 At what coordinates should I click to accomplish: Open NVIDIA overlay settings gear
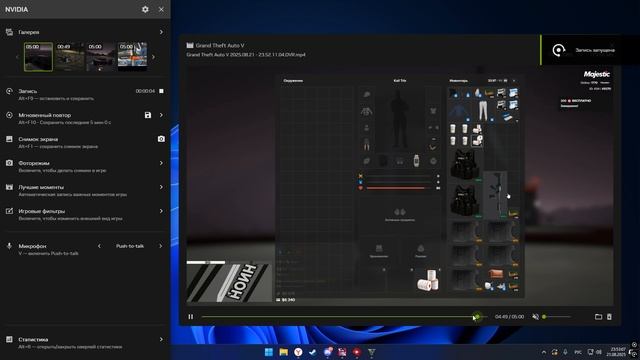point(145,9)
